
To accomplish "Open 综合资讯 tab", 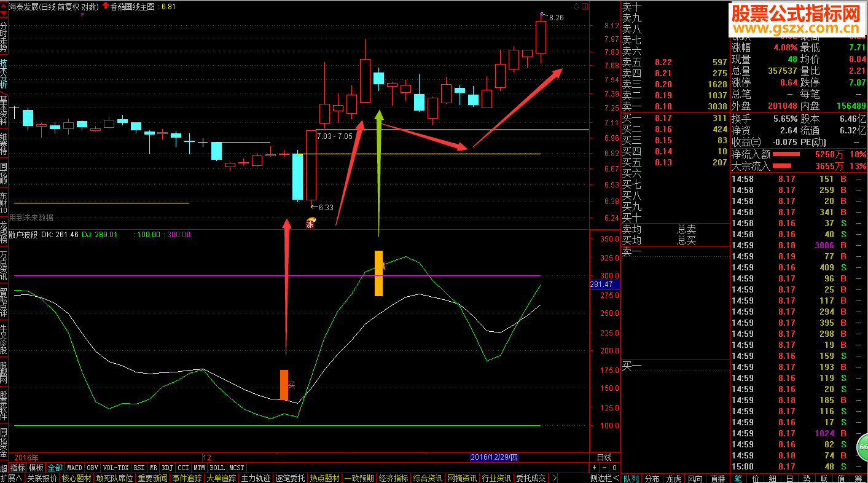I will [428, 478].
